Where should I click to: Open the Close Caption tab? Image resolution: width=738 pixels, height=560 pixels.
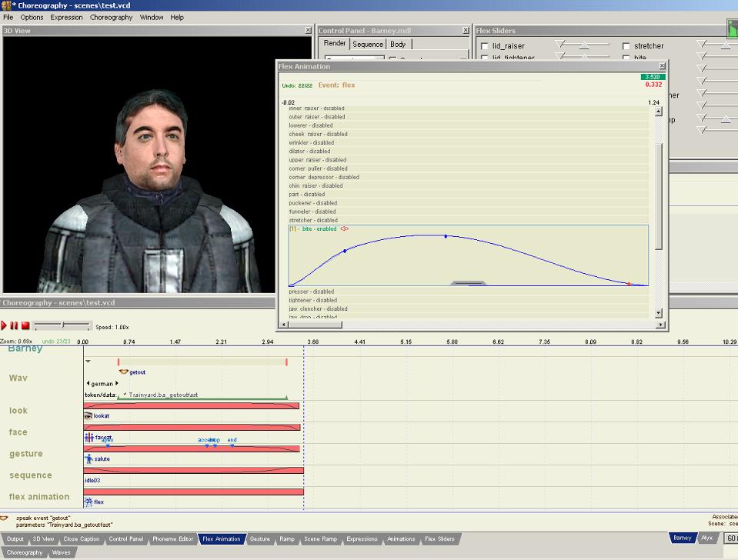pyautogui.click(x=82, y=538)
